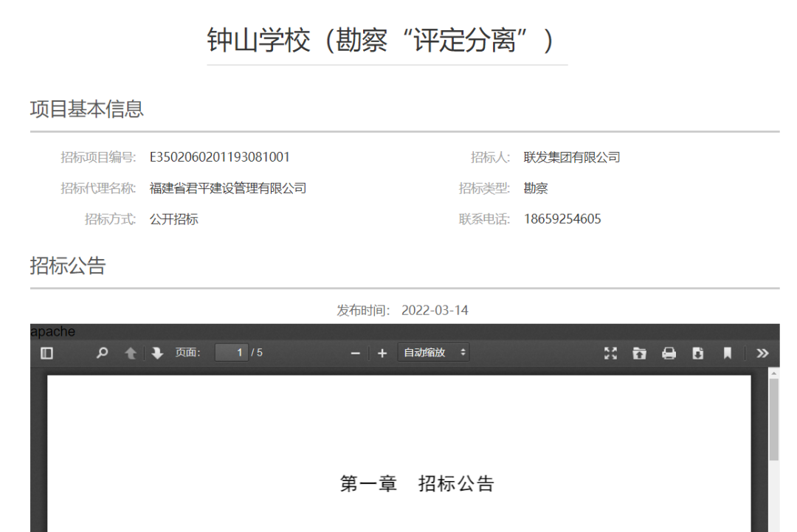The width and height of the screenshot is (797, 532).
Task: Select bidding method text 公开招标
Action: pos(174,219)
